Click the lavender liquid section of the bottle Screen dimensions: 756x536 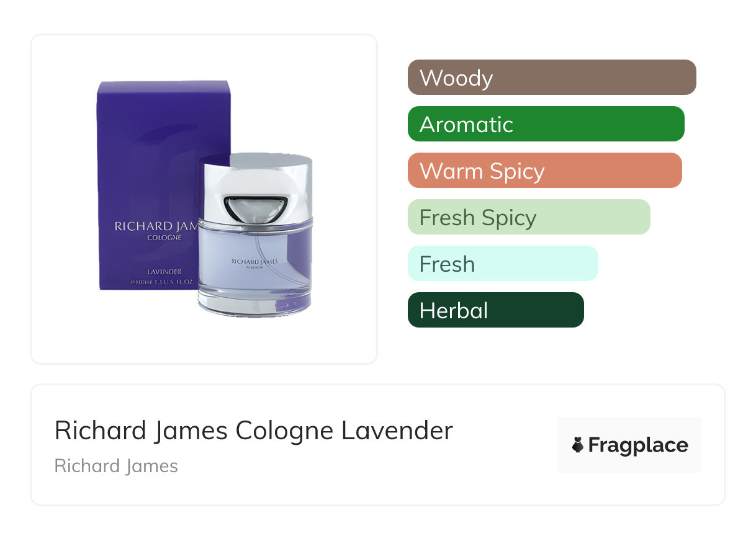click(x=255, y=261)
